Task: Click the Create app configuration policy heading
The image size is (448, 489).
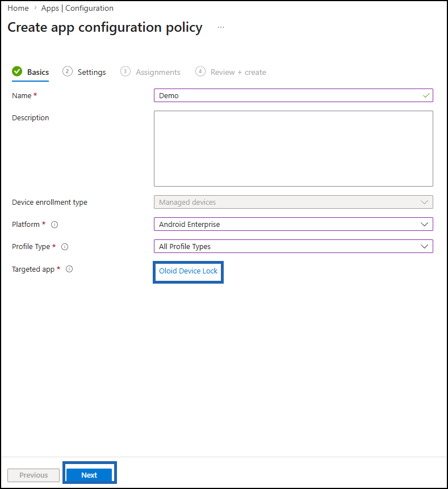Action: click(x=105, y=28)
